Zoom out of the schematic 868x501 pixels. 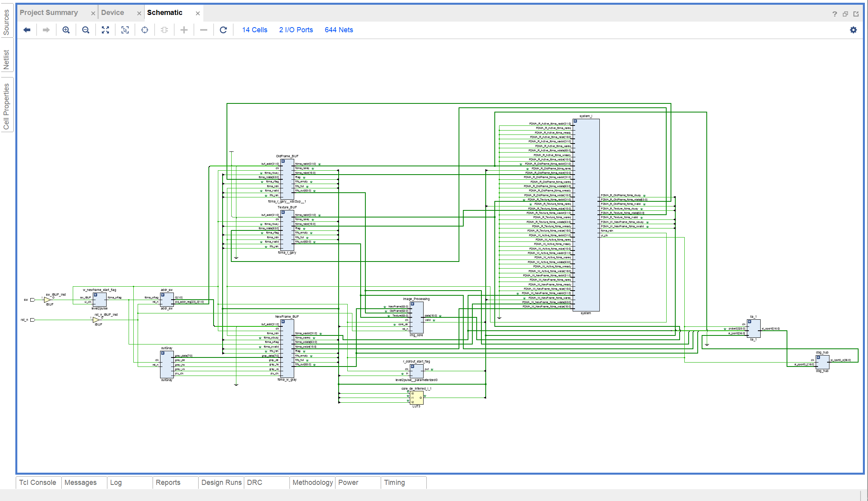click(86, 30)
